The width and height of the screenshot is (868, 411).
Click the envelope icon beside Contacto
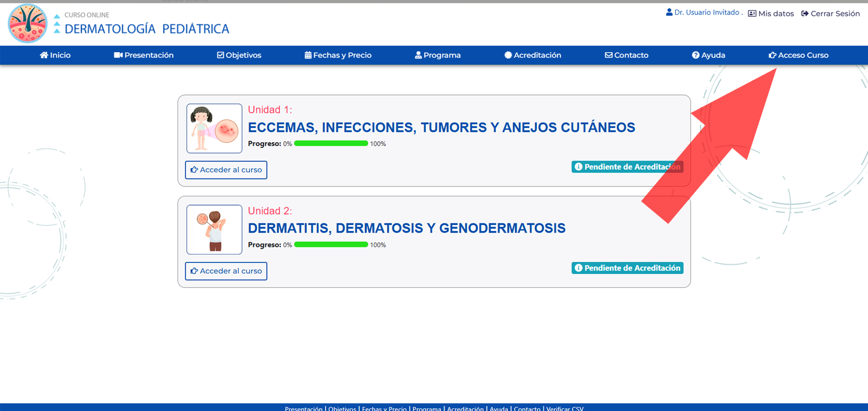coord(609,55)
